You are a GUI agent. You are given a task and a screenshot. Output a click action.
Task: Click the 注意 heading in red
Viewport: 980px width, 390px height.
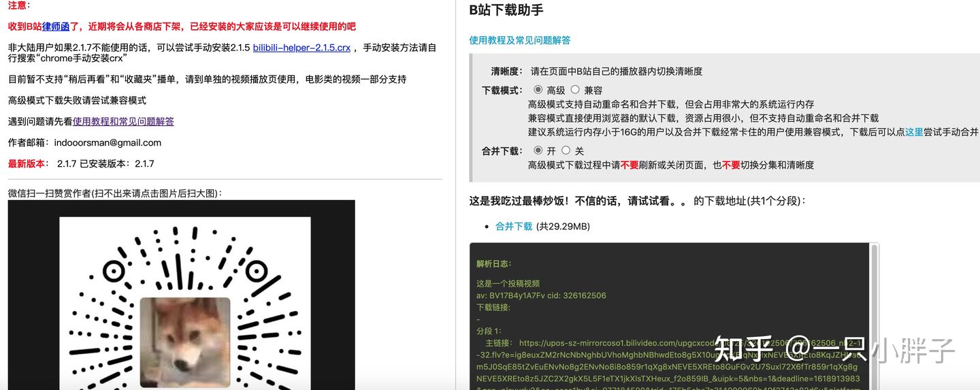tap(18, 5)
